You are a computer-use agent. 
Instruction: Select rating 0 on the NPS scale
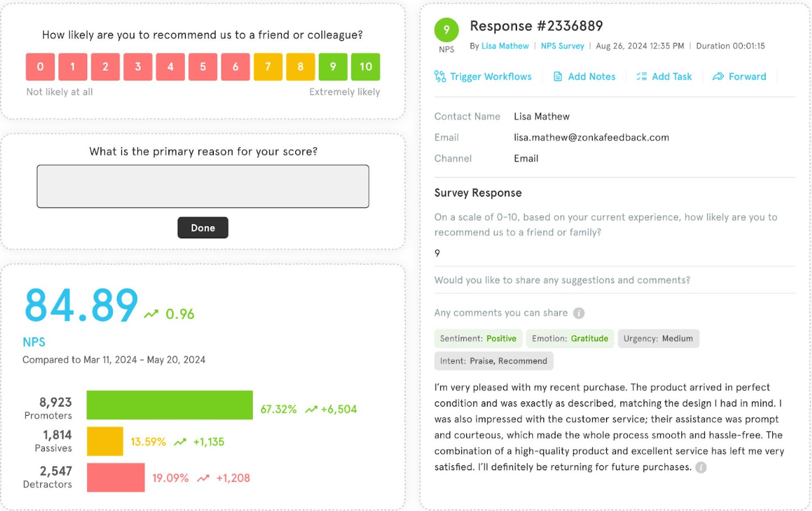41,67
